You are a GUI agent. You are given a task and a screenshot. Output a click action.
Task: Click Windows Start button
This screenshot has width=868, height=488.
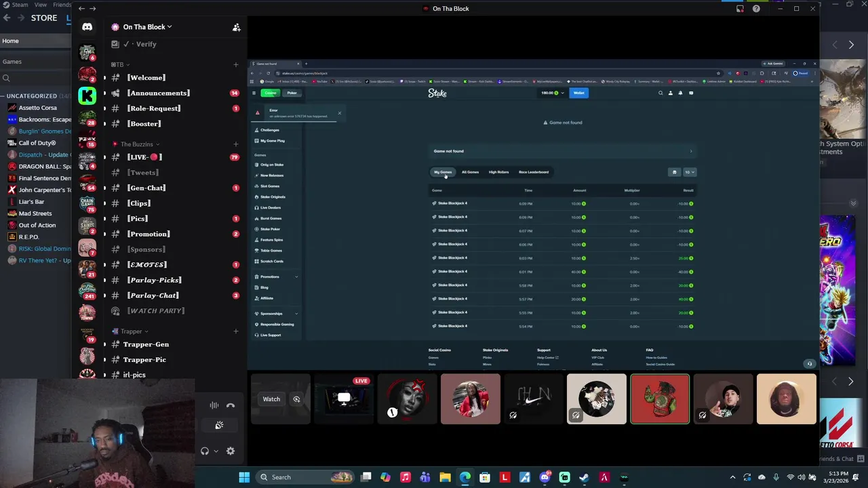tap(244, 477)
